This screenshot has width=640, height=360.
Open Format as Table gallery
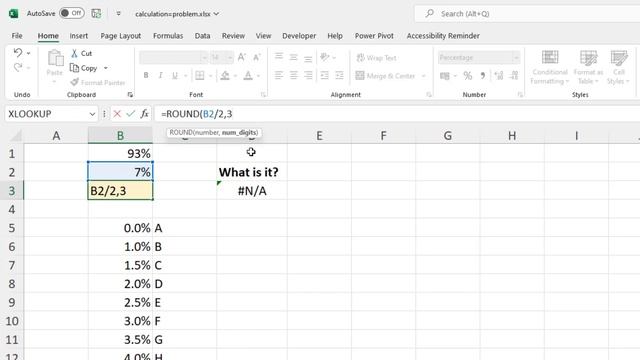[x=588, y=67]
